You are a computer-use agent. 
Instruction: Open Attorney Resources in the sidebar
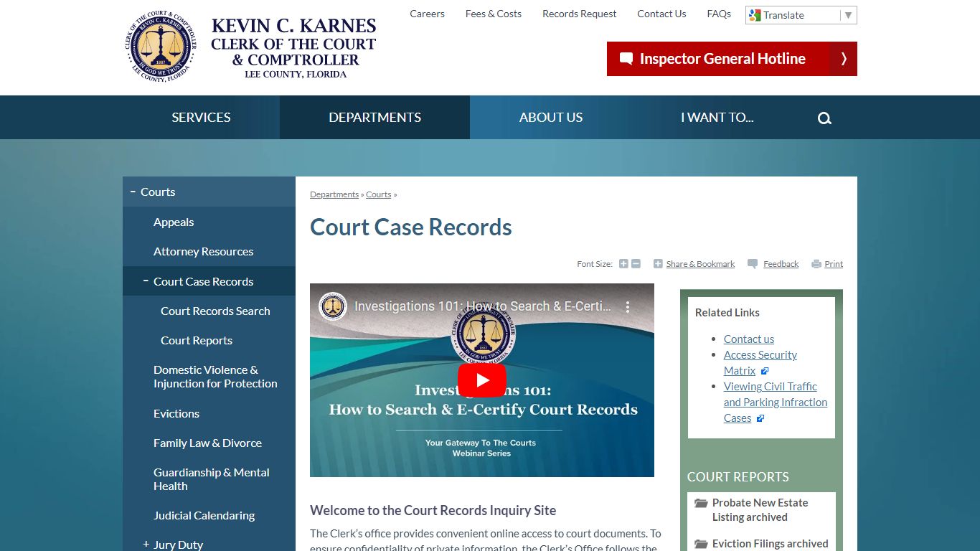[203, 251]
